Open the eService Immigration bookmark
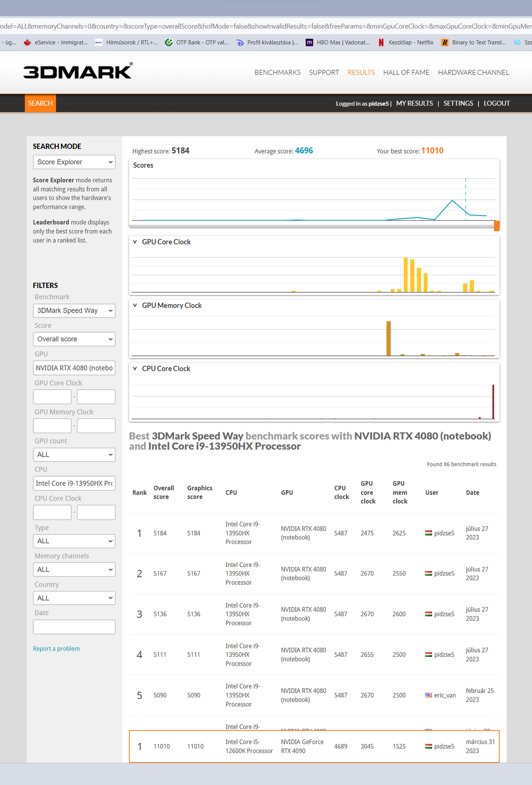Image resolution: width=532 pixels, height=785 pixels. pos(56,42)
